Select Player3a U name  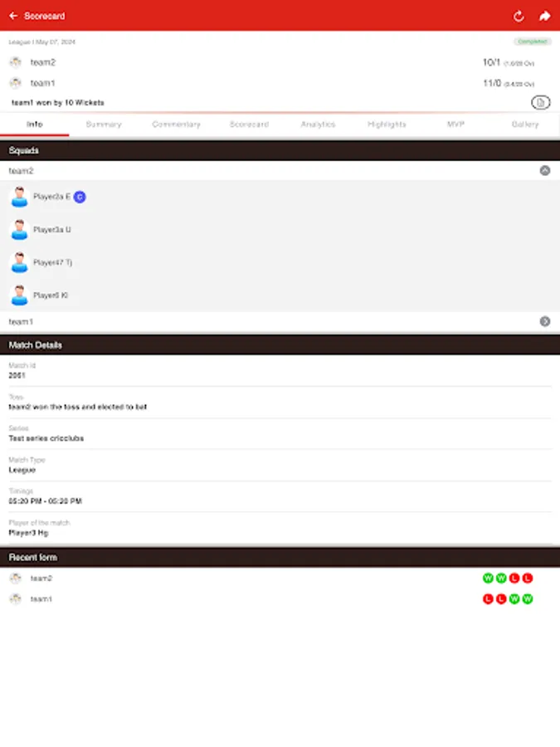coord(52,230)
